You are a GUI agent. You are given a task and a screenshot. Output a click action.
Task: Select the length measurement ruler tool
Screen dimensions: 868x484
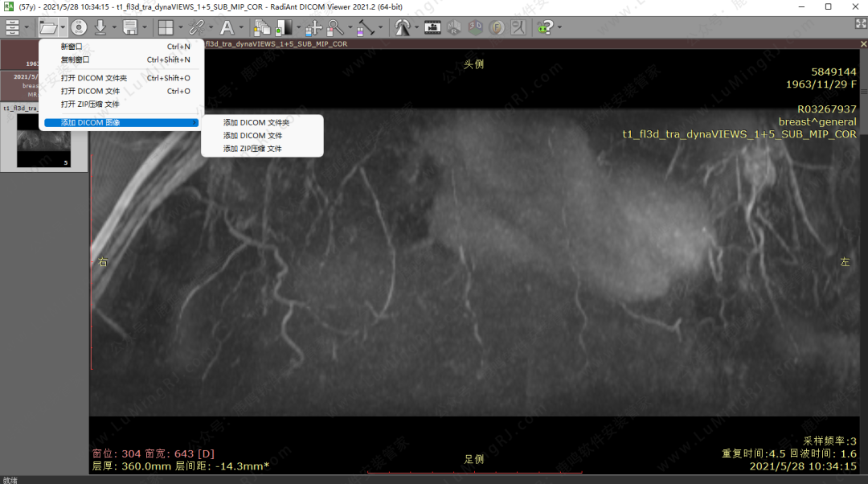(364, 27)
